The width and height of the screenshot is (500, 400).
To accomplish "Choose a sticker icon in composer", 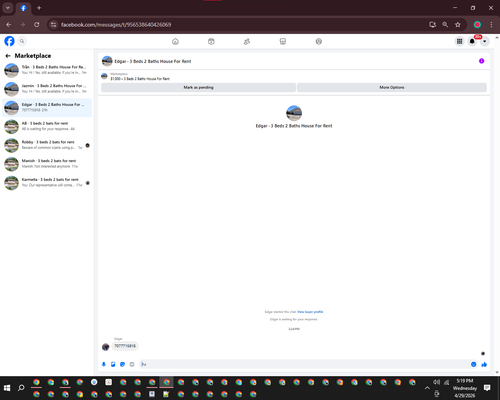I will coord(122,364).
